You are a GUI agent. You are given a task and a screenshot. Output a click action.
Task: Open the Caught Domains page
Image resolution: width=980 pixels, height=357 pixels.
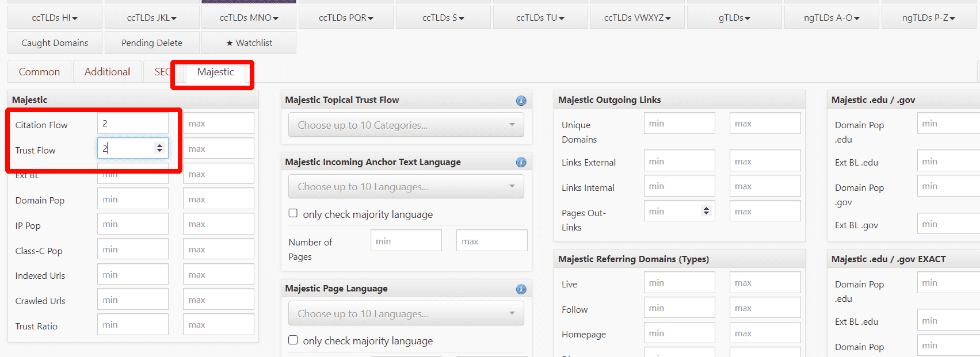pyautogui.click(x=55, y=43)
